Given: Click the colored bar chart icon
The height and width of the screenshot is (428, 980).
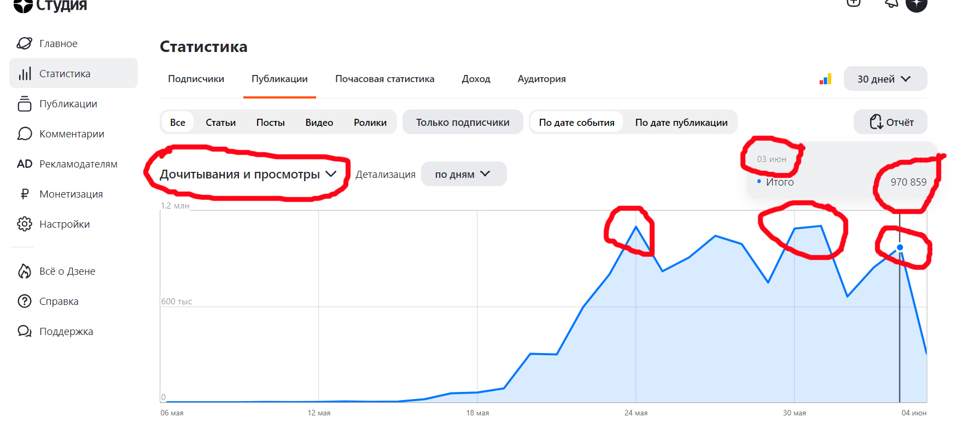Looking at the screenshot, I should (x=825, y=79).
